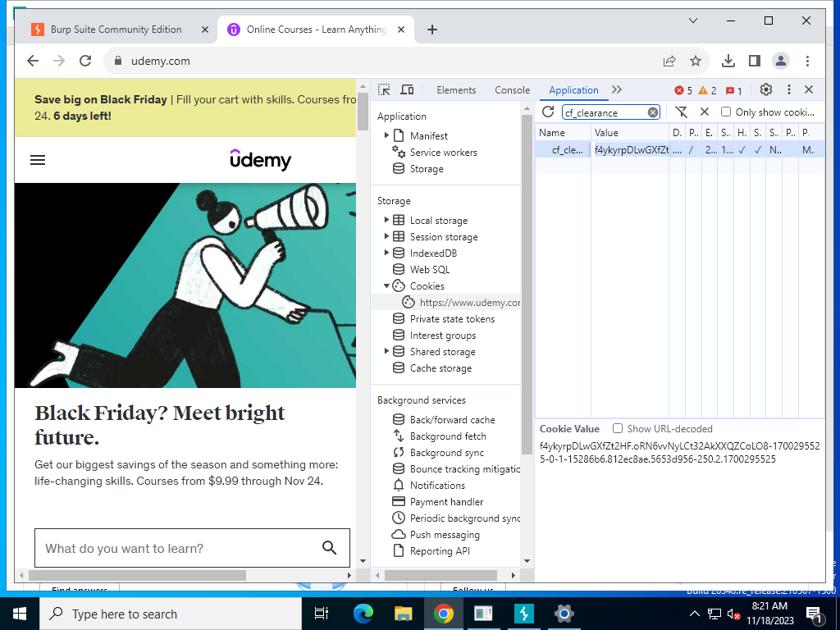840x630 pixels.
Task: Click the share page icon
Action: [x=669, y=61]
